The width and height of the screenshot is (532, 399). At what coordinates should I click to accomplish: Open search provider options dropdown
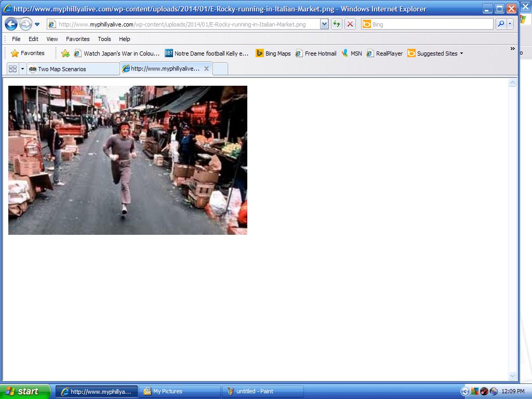(x=510, y=24)
